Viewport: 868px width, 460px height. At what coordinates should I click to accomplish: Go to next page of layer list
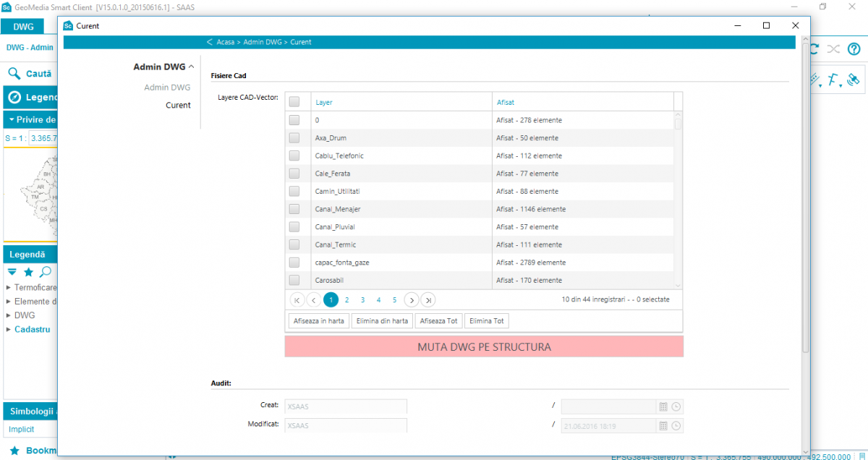tap(411, 299)
